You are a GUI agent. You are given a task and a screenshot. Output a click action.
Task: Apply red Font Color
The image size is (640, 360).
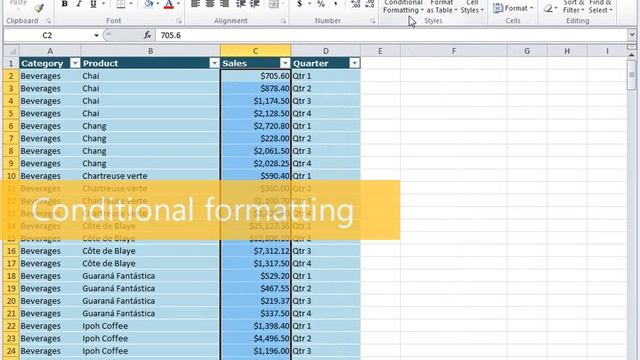[169, 4]
